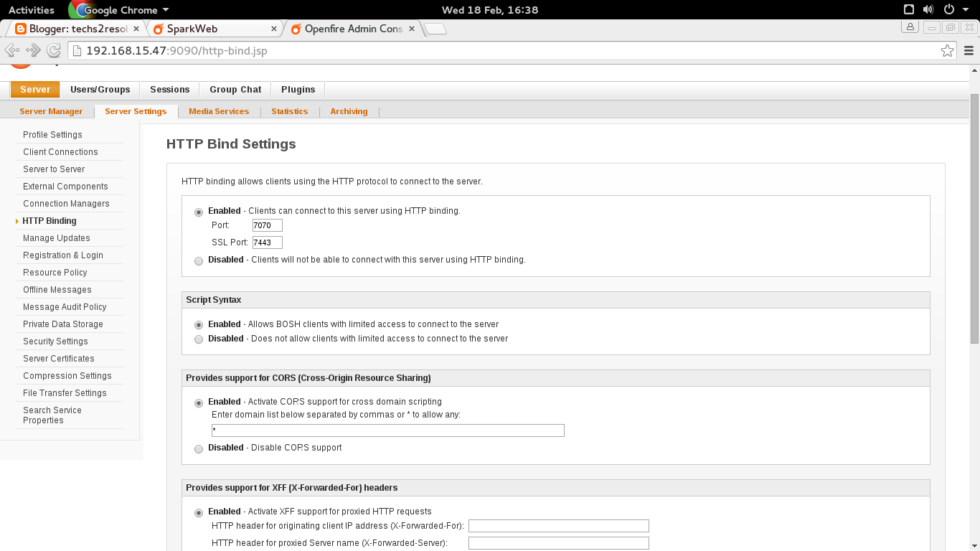Image resolution: width=980 pixels, height=551 pixels.
Task: Open the Activities overview
Action: click(x=32, y=9)
